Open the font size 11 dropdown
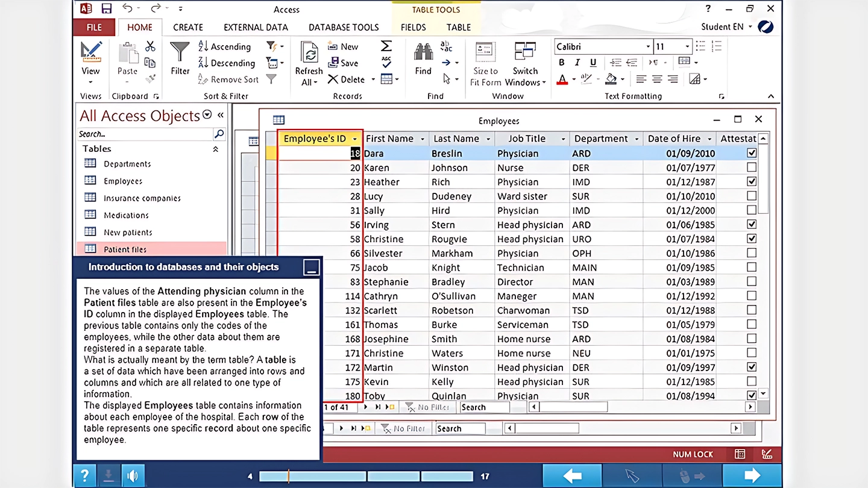The image size is (868, 488). pos(687,46)
